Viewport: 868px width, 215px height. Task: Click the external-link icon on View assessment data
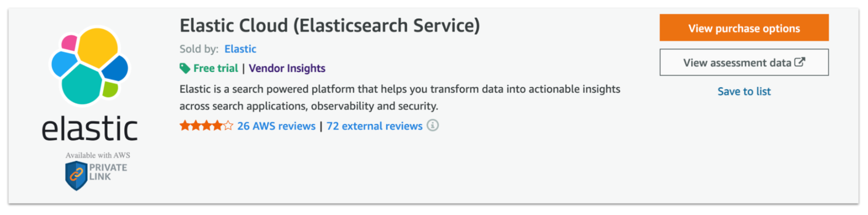799,62
